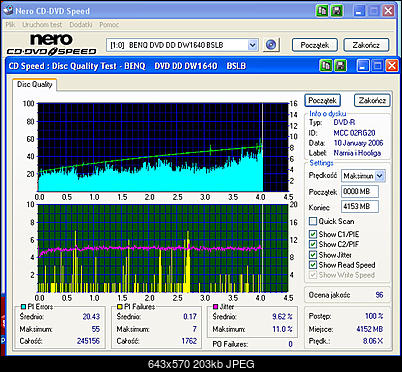Open the Dodatki menu
Image resolution: width=402 pixels, height=372 pixels.
[x=81, y=25]
